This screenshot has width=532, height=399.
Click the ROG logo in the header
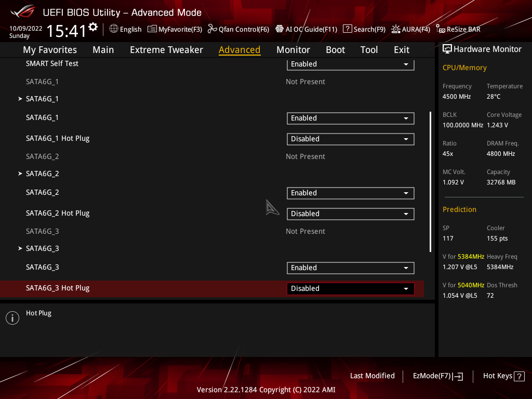(23, 11)
